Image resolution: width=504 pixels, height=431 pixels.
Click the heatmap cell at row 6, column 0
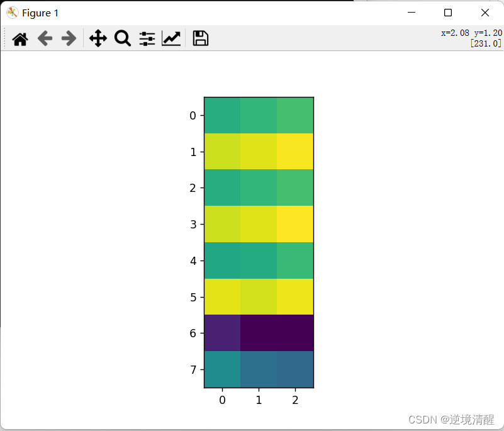tap(222, 333)
